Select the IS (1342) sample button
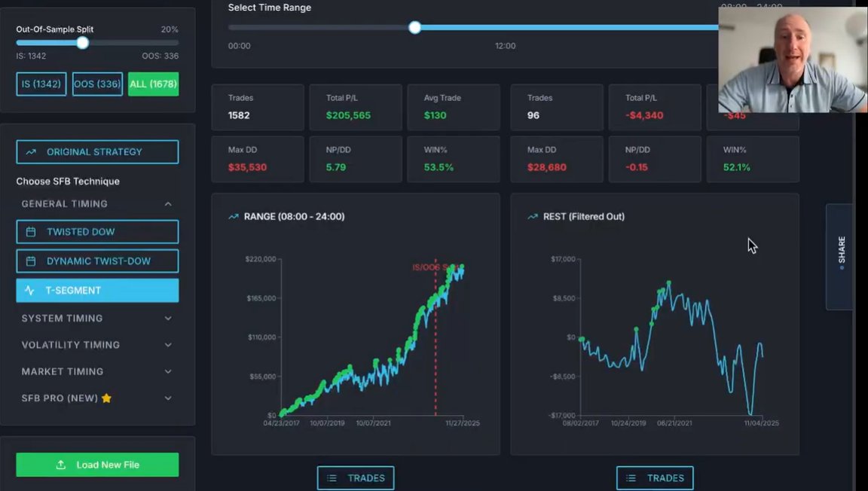This screenshot has height=491, width=868. pos(41,84)
